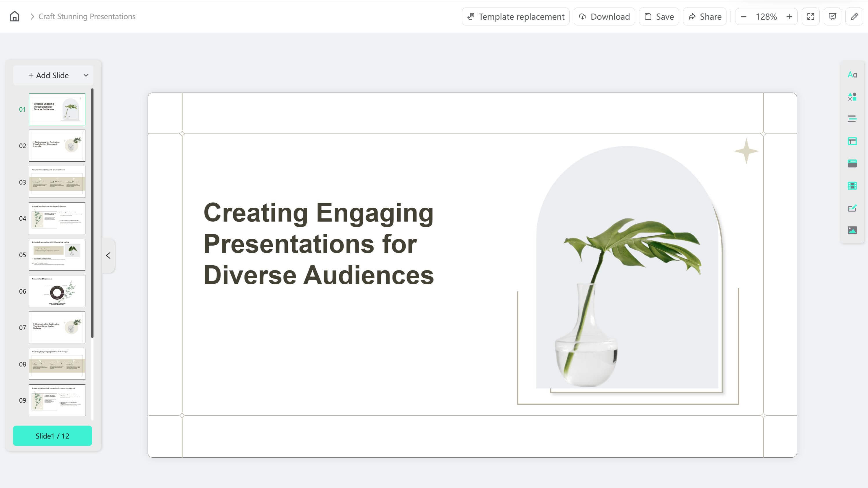Click the 128% zoom level value
The width and height of the screenshot is (868, 488).
(x=766, y=16)
